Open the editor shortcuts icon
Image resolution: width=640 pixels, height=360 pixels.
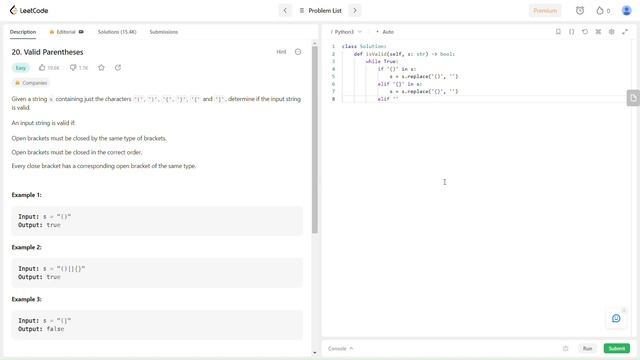coord(598,32)
